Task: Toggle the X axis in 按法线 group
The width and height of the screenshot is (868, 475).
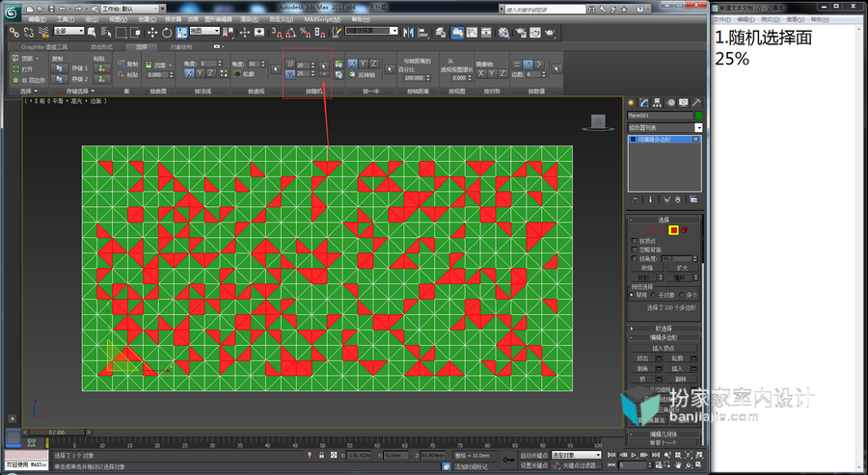Action: [x=189, y=73]
